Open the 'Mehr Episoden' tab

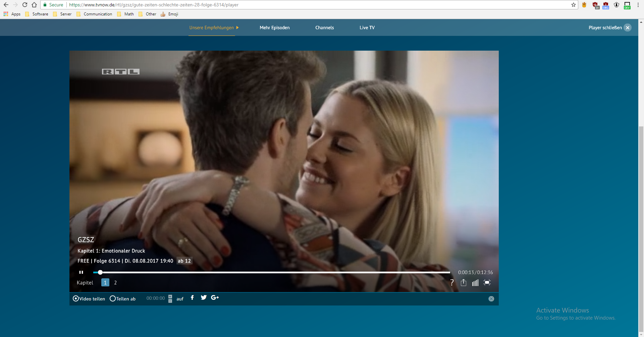tap(274, 28)
